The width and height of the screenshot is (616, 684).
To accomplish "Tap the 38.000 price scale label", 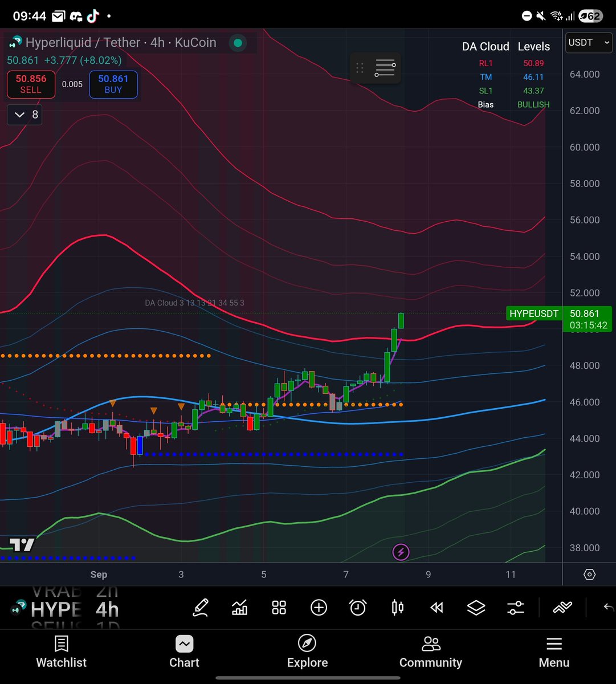I will [584, 548].
